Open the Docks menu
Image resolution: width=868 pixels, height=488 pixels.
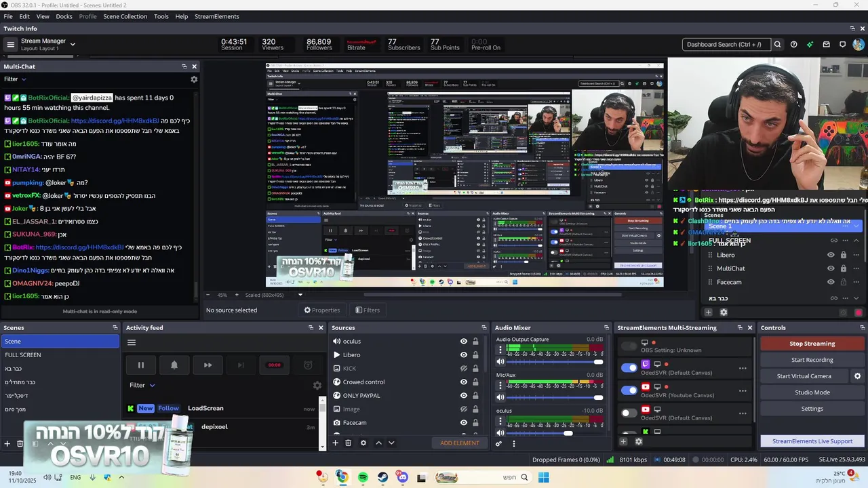tap(64, 16)
